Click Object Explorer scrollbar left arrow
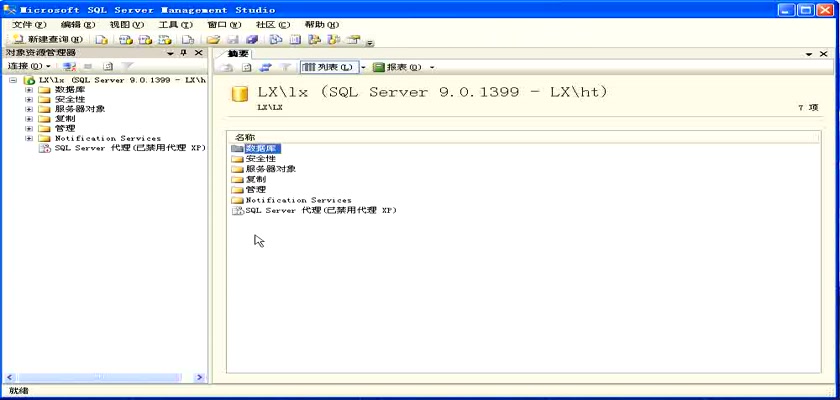This screenshot has height=400, width=840. pyautogui.click(x=9, y=378)
